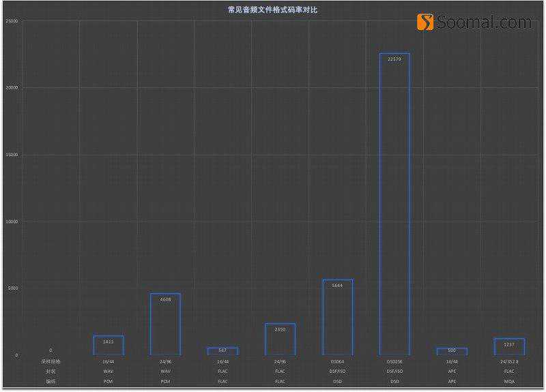Click the WAV label below the 4608 bar
The image size is (546, 392).
pos(165,372)
